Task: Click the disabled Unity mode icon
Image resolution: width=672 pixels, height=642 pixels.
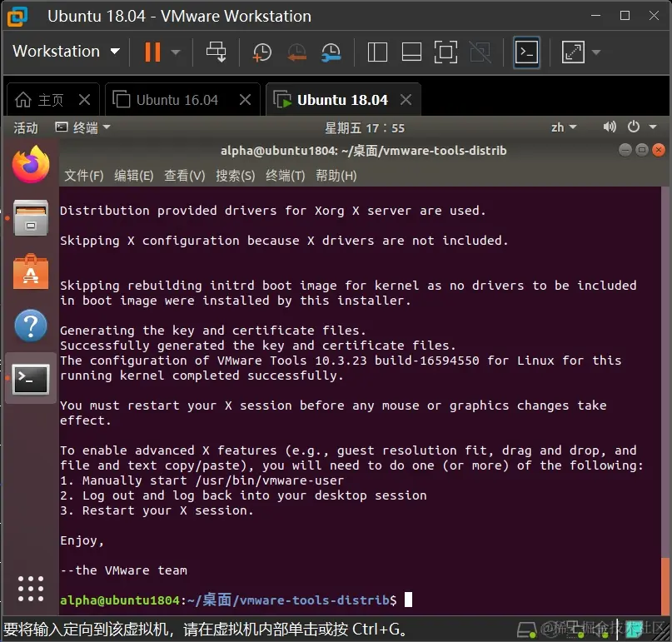Action: 480,52
